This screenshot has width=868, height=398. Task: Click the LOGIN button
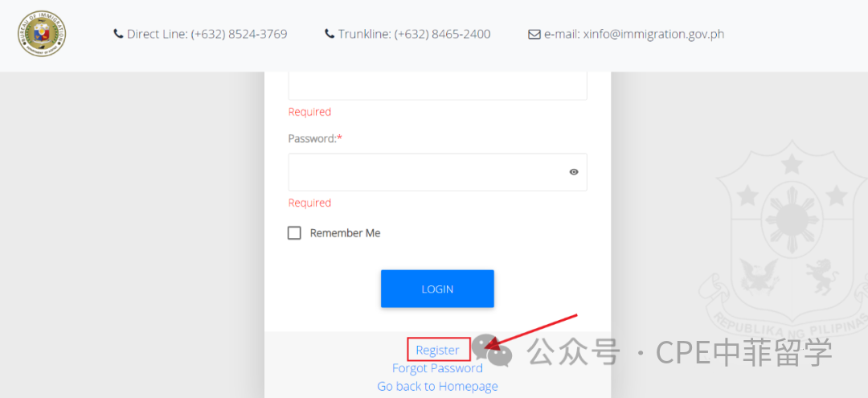coord(437,289)
